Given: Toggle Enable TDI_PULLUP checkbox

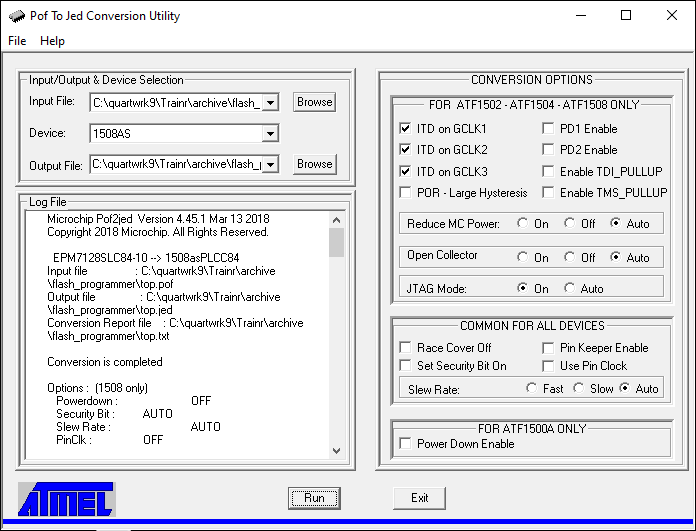Looking at the screenshot, I should point(548,171).
